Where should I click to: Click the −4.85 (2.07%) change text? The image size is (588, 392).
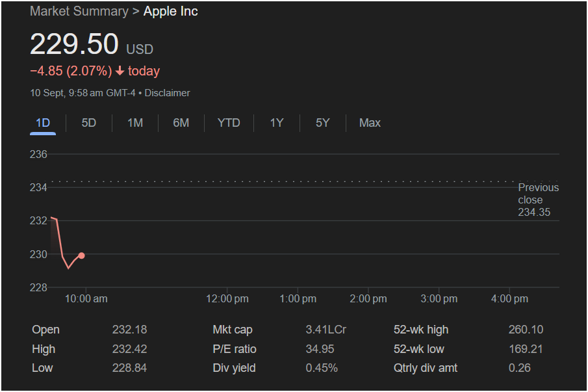(71, 71)
